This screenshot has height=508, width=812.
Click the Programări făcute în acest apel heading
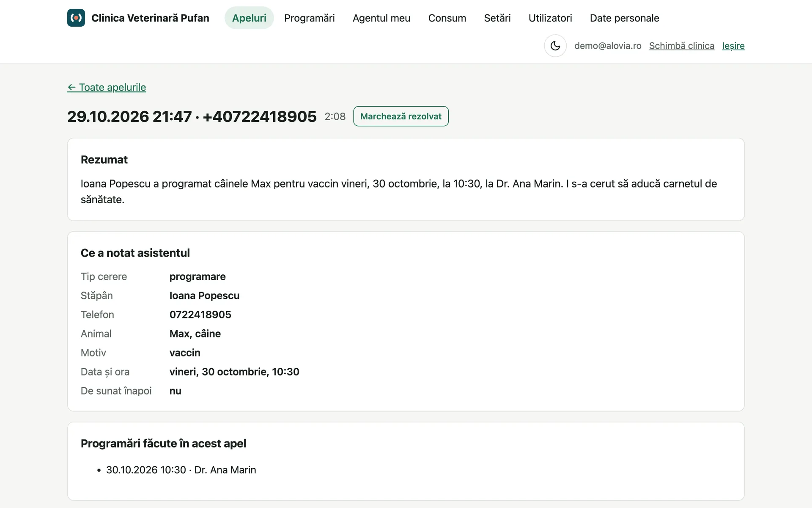(x=163, y=443)
